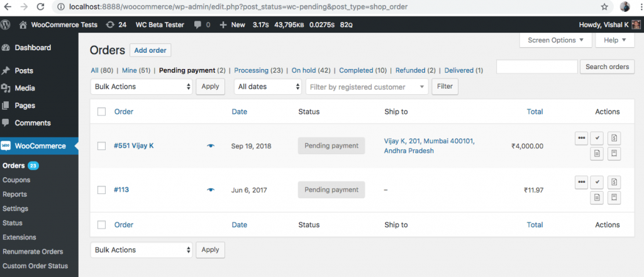Toggle the select-all checkbox in table header
The image size is (644, 277).
point(102,112)
